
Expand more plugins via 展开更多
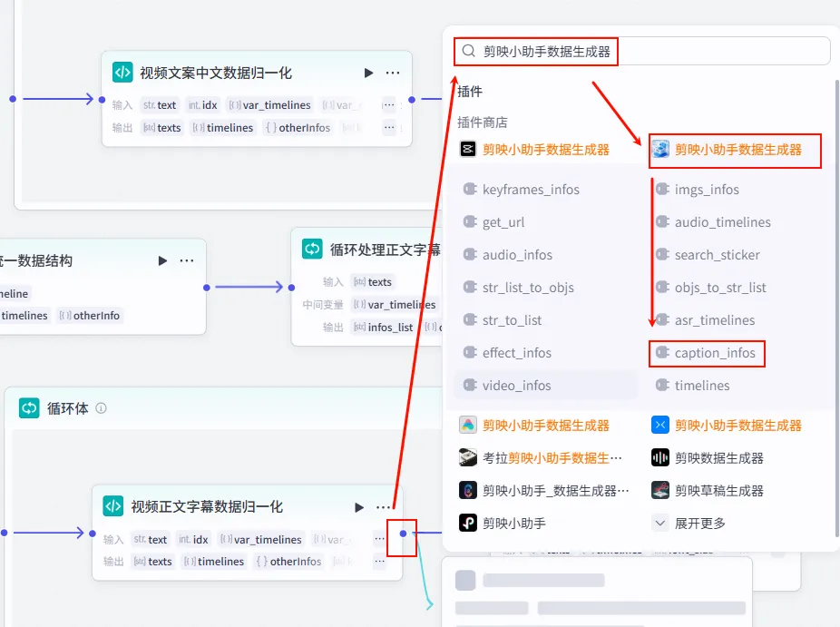(689, 523)
